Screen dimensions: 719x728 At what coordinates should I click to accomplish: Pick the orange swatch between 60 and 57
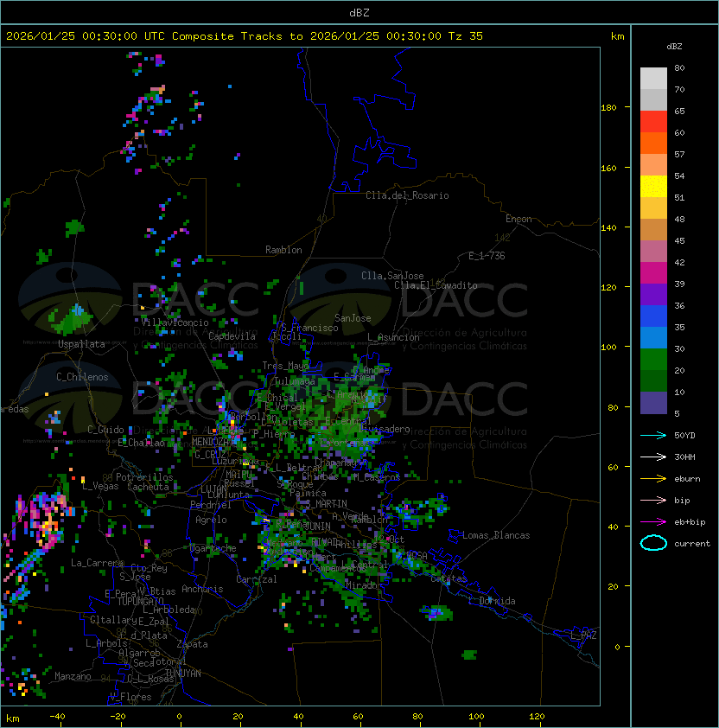pyautogui.click(x=653, y=144)
